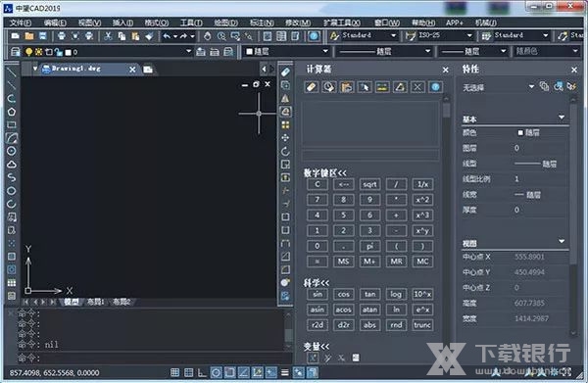The width and height of the screenshot is (588, 383).
Task: Click the sin calculator button
Action: point(318,294)
